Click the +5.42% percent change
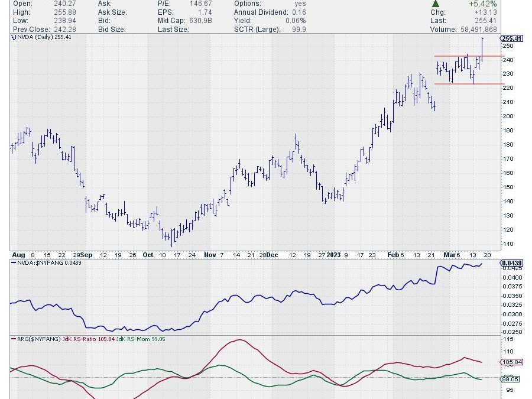The width and height of the screenshot is (532, 399). point(483,4)
